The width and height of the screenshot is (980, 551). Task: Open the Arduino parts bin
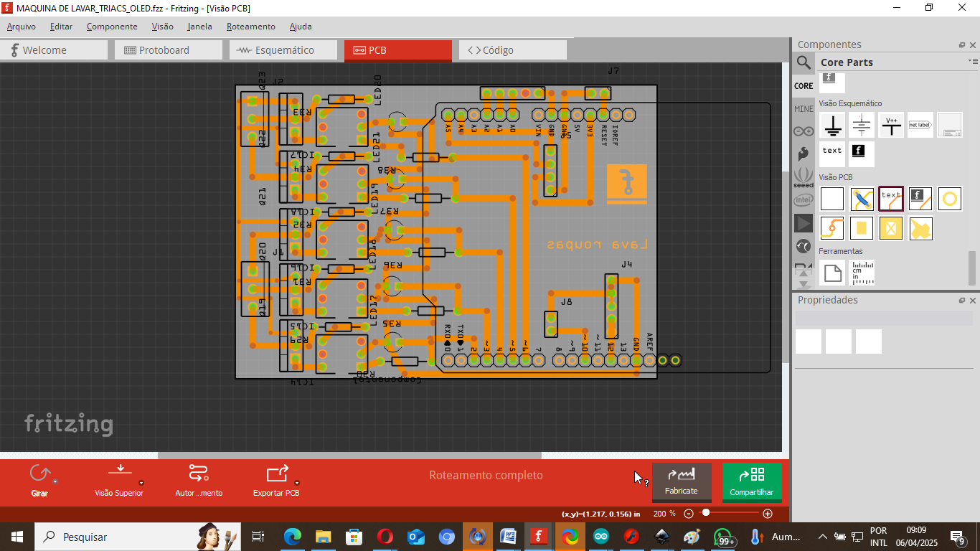coord(803,131)
